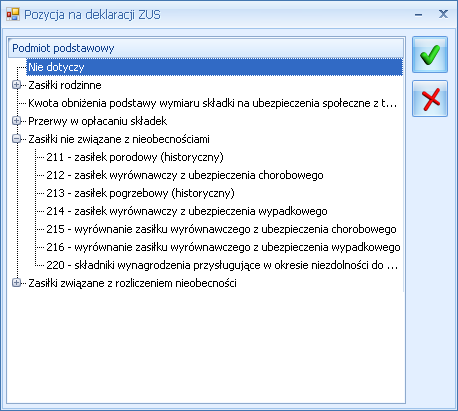
Task: Confirm selection with green checkmark button
Action: tap(430, 55)
